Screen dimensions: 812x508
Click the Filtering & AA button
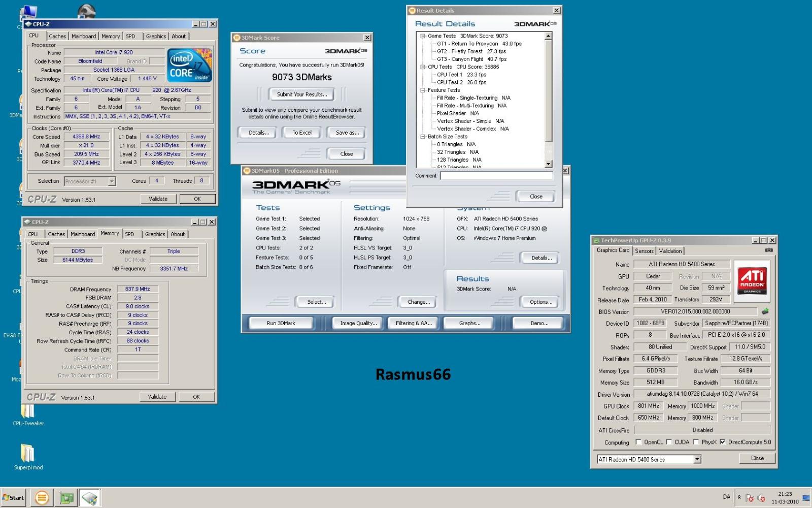(414, 323)
